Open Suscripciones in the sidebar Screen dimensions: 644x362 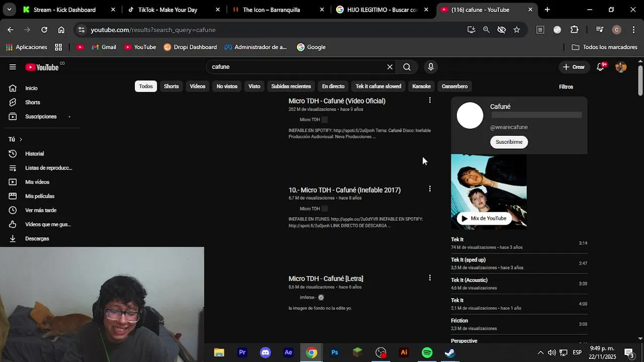(x=40, y=117)
